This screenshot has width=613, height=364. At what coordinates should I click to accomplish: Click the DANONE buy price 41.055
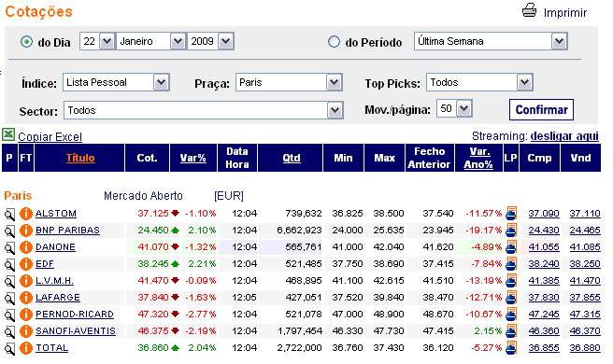coord(544,247)
